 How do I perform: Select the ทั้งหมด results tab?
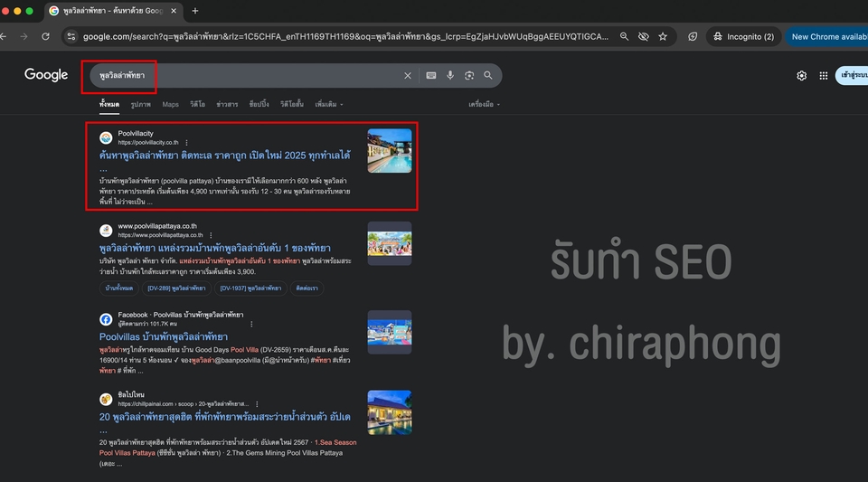pos(109,104)
